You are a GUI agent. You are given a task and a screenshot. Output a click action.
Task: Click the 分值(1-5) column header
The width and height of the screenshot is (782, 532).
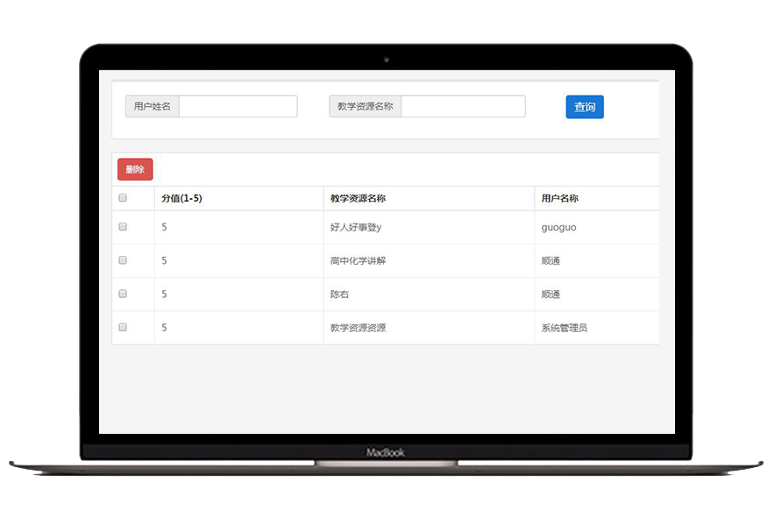click(182, 199)
